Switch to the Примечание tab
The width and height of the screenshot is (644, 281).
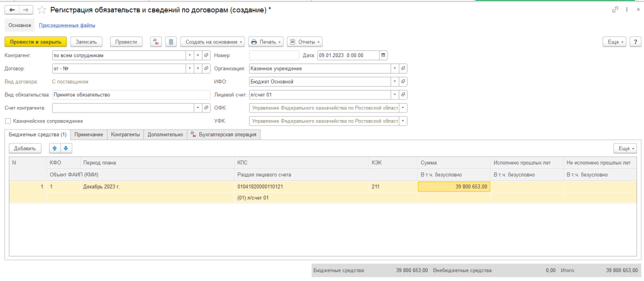[x=89, y=135]
